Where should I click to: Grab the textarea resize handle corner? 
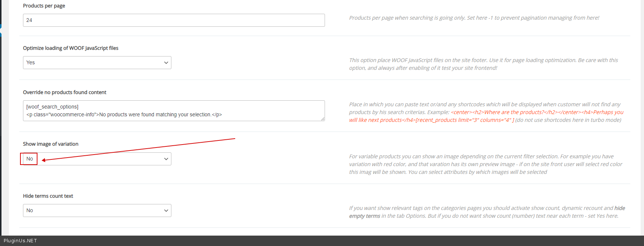tap(323, 119)
